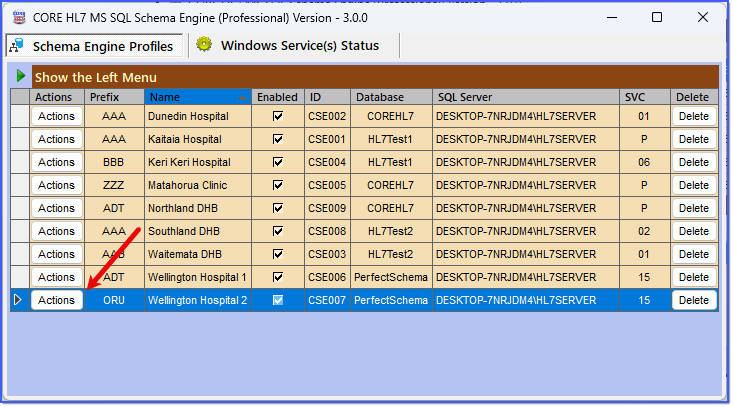Viewport: 733px width, 407px height.
Task: Click the Schema Engine Profiles tab icon
Action: pos(17,46)
